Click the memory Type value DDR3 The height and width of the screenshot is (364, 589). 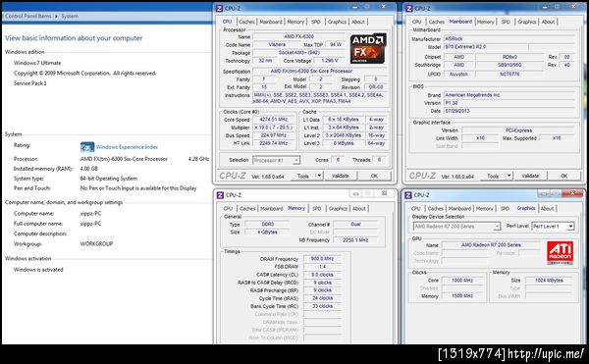[x=267, y=224]
